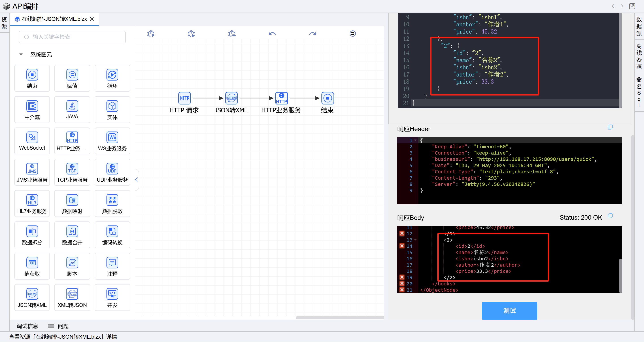Switch to the 调试信息 bottom tab
The width and height of the screenshot is (644, 342).
[x=27, y=326]
